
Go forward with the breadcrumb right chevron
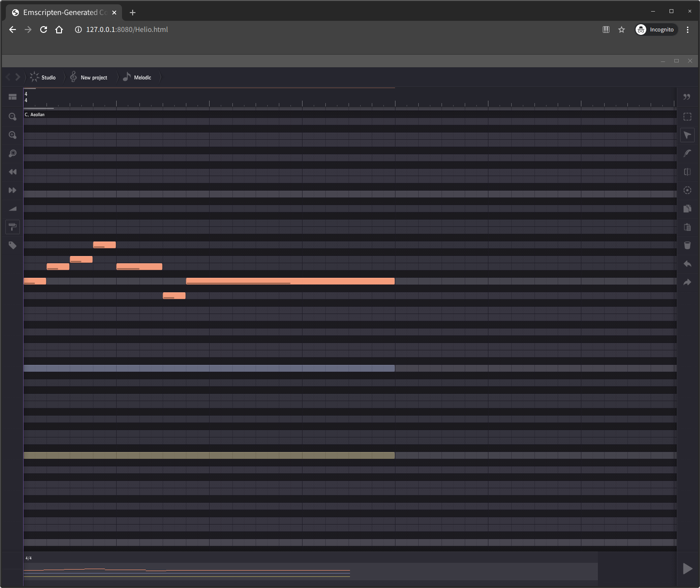point(18,77)
